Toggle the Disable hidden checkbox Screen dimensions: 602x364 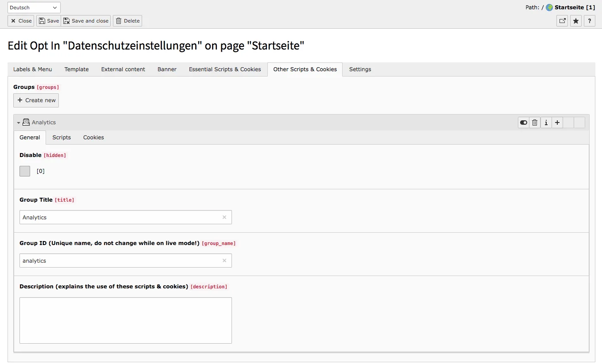(24, 171)
